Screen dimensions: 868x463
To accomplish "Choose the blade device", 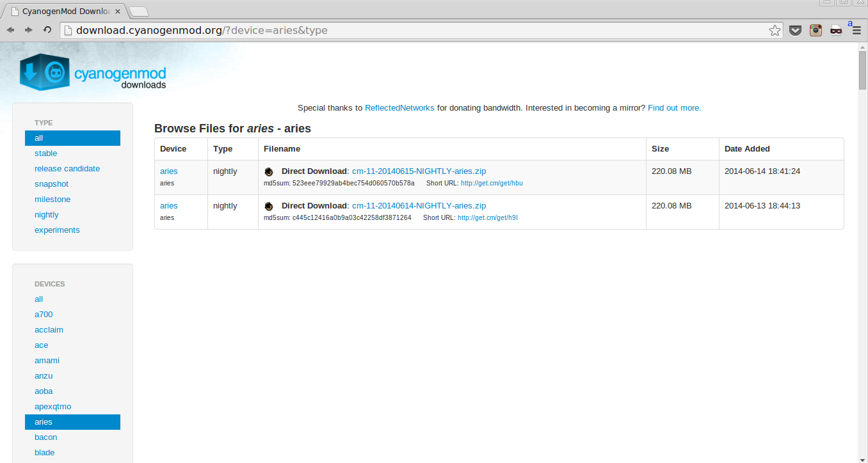I will coord(45,453).
